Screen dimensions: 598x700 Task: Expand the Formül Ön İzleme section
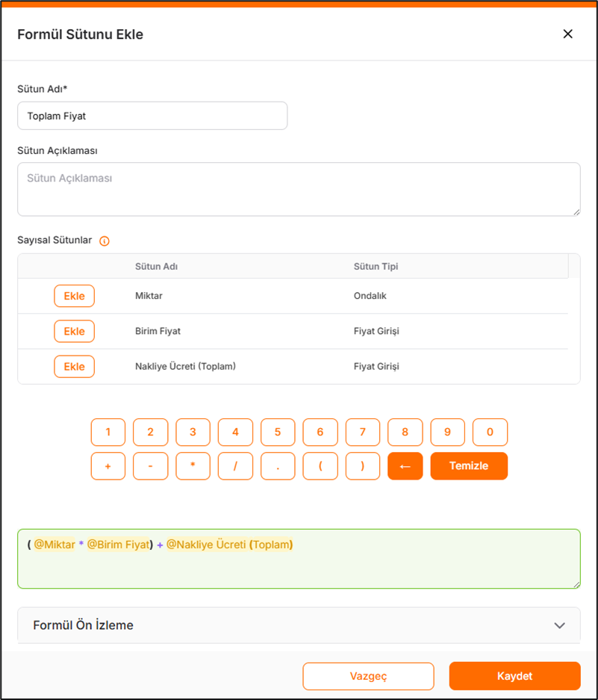tap(559, 625)
